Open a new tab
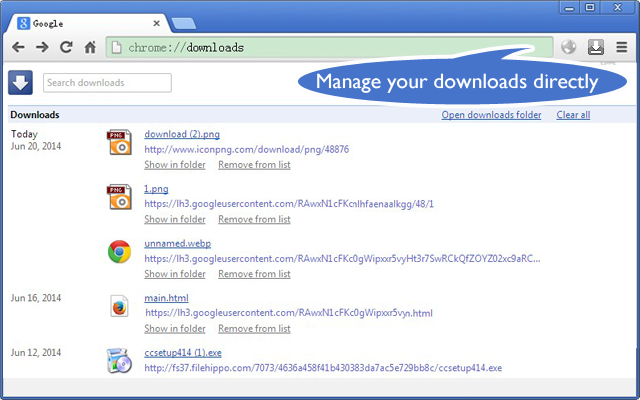Image resolution: width=640 pixels, height=400 pixels. [184, 24]
